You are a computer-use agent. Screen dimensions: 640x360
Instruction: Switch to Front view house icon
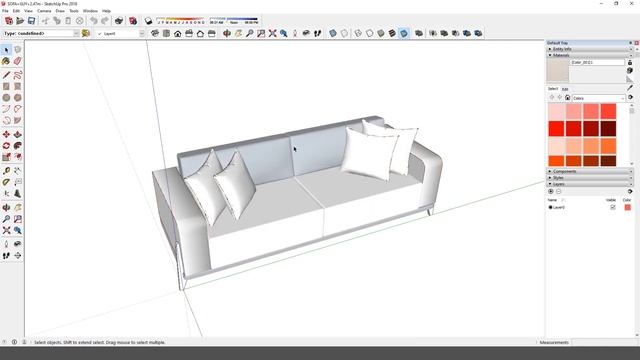178,33
